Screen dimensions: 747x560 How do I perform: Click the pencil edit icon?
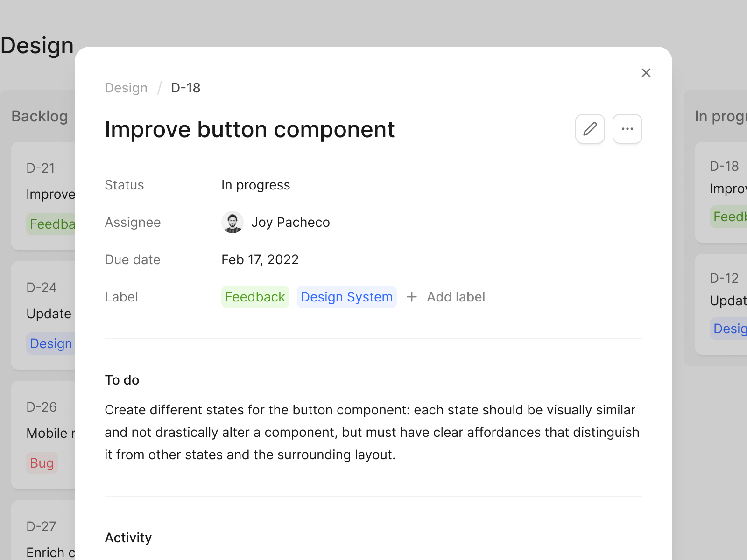pyautogui.click(x=590, y=129)
